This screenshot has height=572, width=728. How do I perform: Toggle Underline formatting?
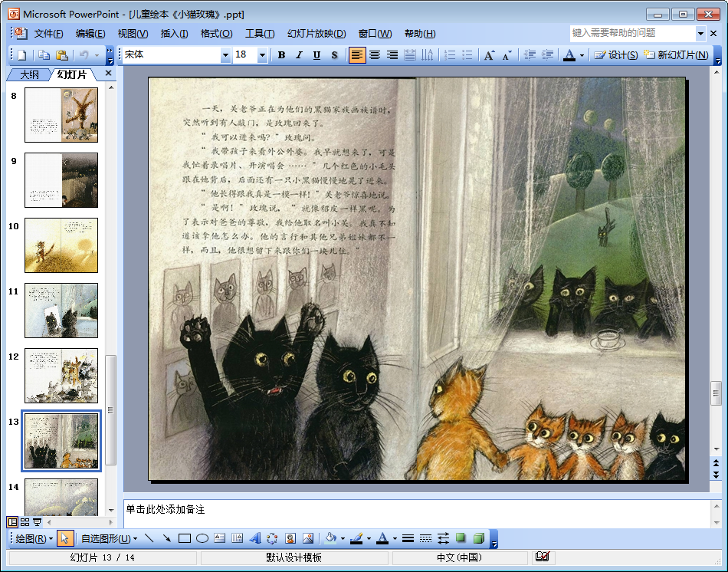[316, 55]
